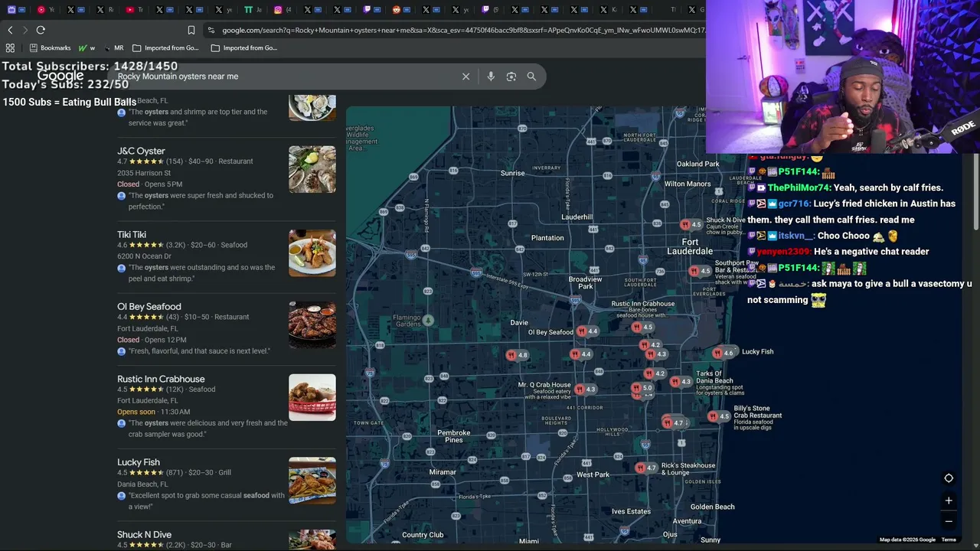
Task: View Lucky Fish photo thumbnail
Action: 312,481
